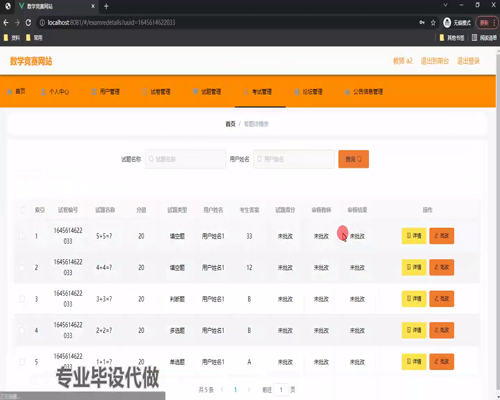The height and width of the screenshot is (400, 500).
Task: Open 详情 for the 2+2=? row
Action: (x=414, y=330)
